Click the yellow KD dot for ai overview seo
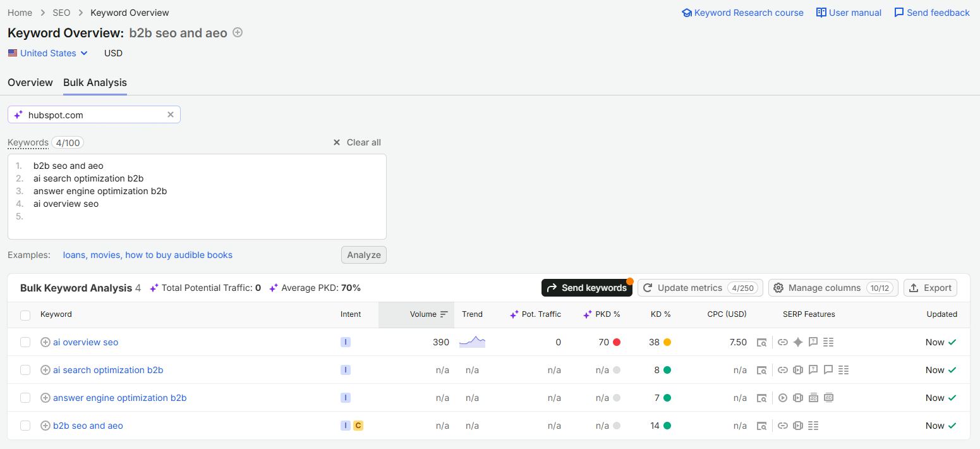This screenshot has height=449, width=980. coord(667,342)
